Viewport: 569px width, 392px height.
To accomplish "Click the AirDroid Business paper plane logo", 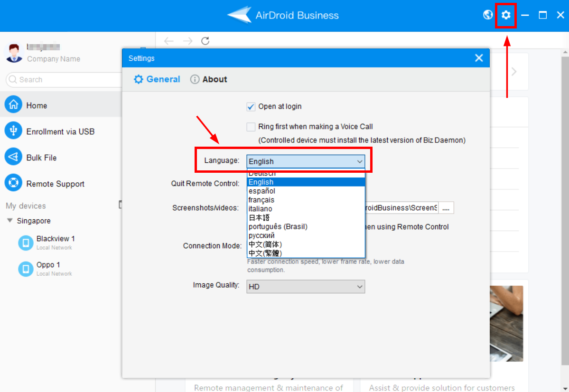I will [239, 15].
